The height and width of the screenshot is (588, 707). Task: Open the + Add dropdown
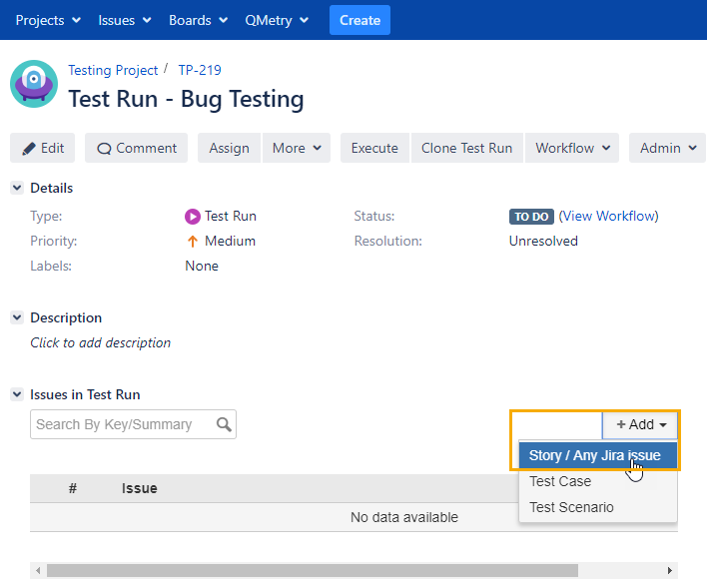[x=640, y=424]
